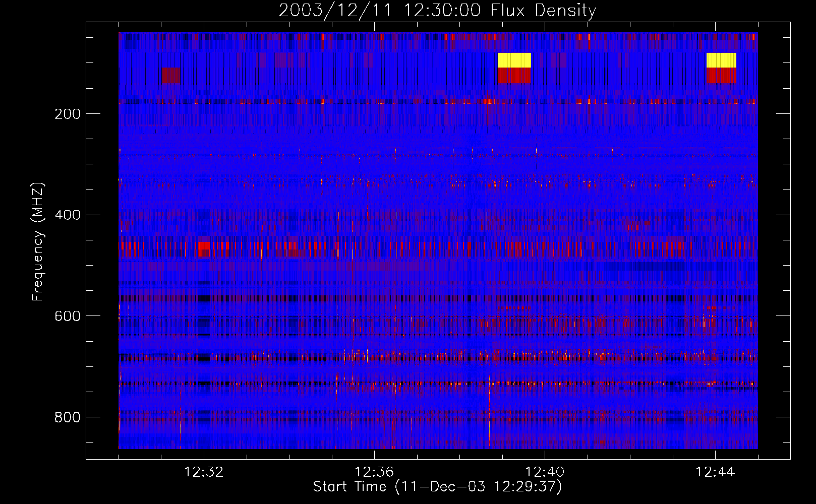Click the 12:32 time tick label

204,472
